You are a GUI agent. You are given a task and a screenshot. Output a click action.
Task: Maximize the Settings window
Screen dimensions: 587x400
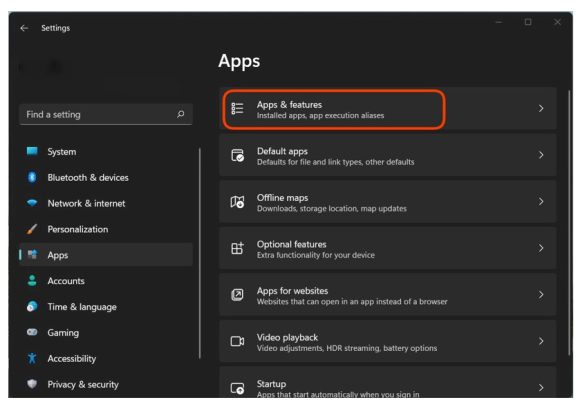[528, 22]
